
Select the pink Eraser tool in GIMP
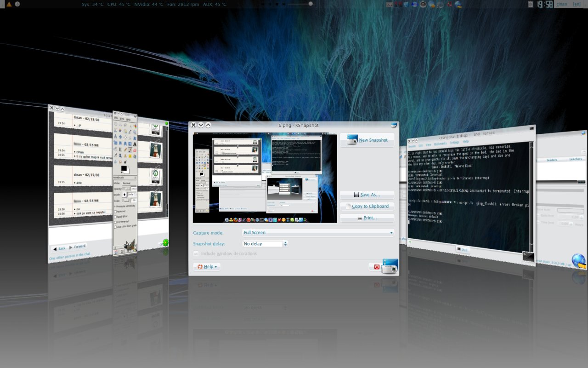pos(135,150)
